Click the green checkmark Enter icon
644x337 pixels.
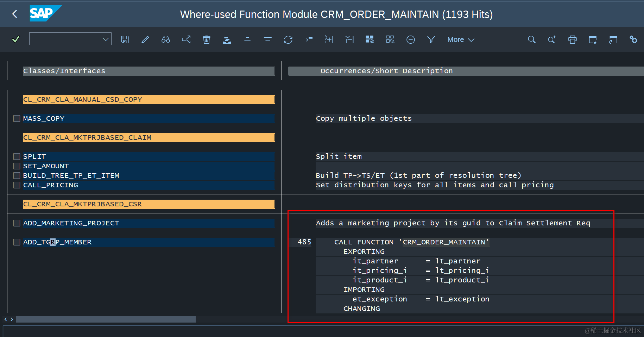tap(16, 39)
